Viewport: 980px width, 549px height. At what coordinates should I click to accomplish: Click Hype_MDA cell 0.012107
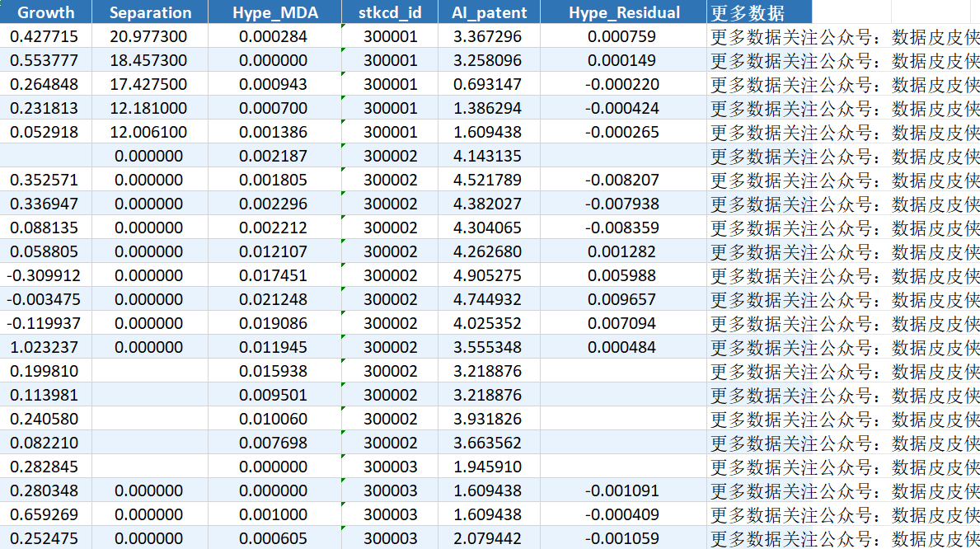tap(275, 251)
